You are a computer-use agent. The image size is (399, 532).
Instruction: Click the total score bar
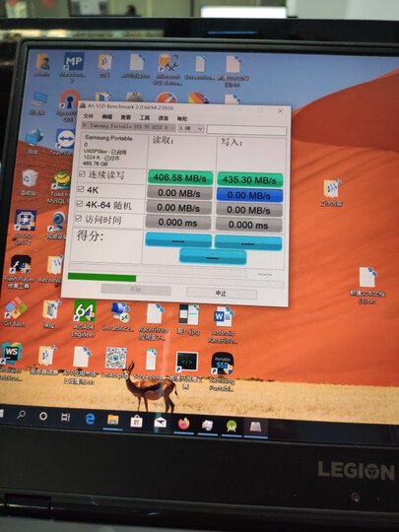(213, 257)
